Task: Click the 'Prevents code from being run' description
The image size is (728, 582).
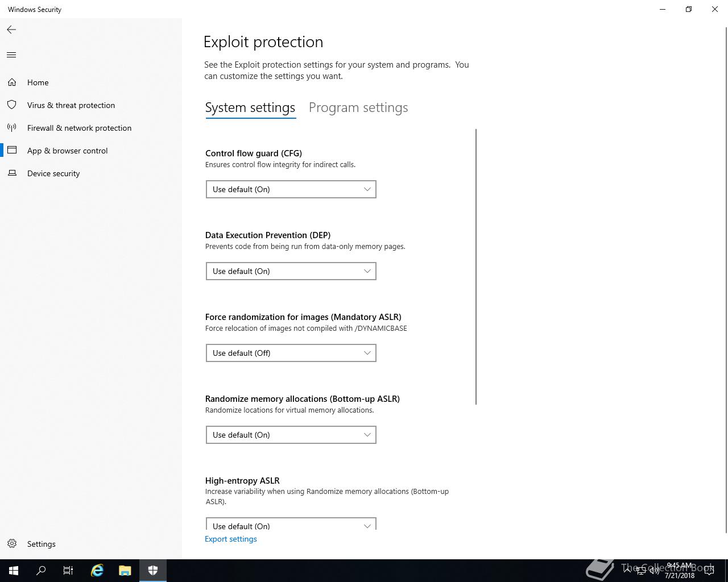Action: [x=305, y=246]
